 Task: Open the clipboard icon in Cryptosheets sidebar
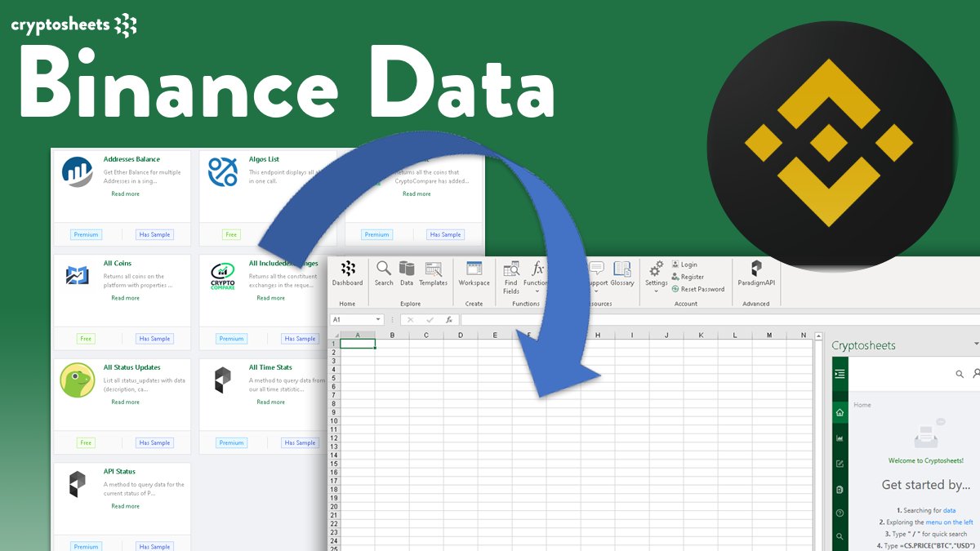[x=840, y=489]
